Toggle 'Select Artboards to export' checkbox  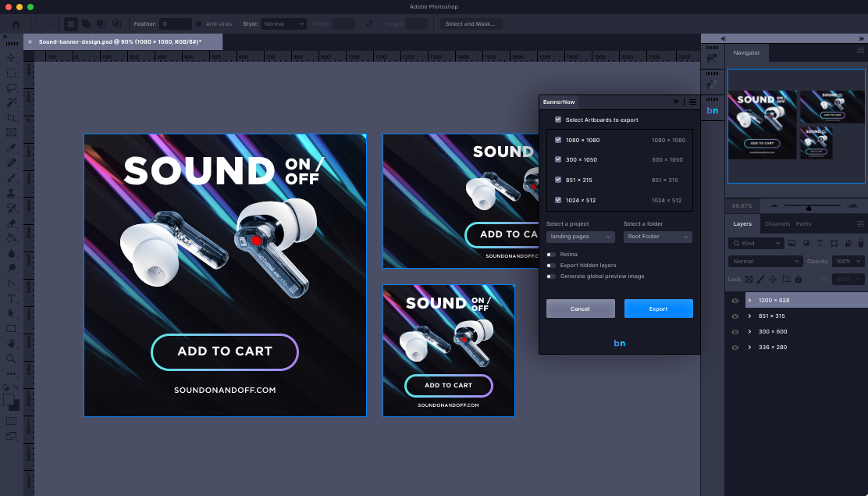558,120
